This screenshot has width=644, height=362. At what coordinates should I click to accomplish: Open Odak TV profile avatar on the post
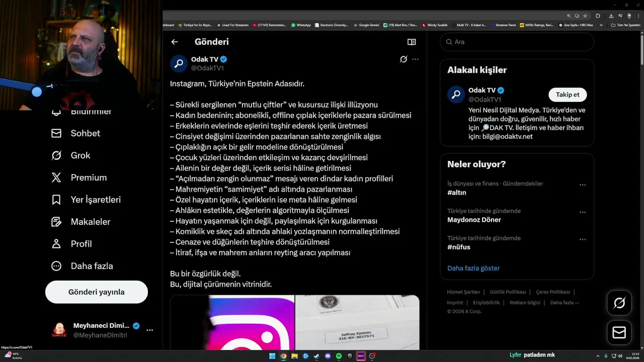179,64
